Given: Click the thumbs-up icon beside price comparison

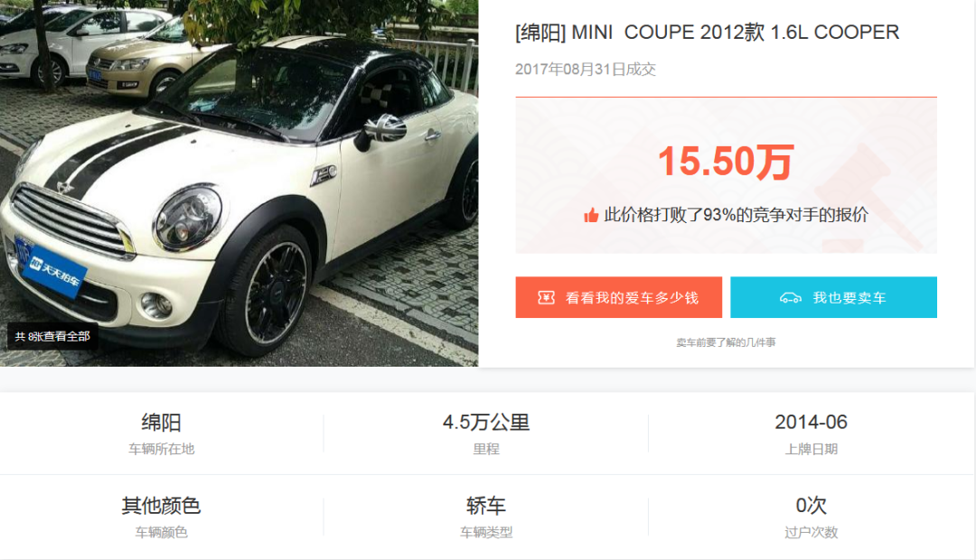Looking at the screenshot, I should [591, 215].
